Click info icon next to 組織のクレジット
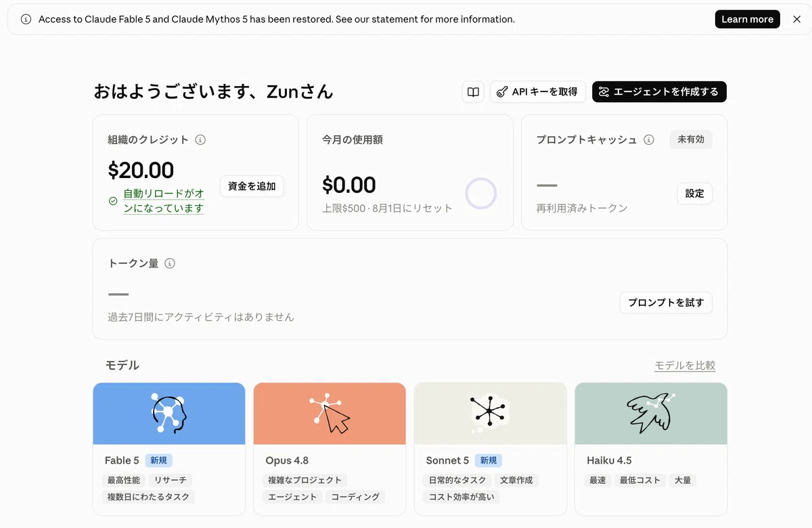Viewport: 812px width, 528px height. coord(200,140)
